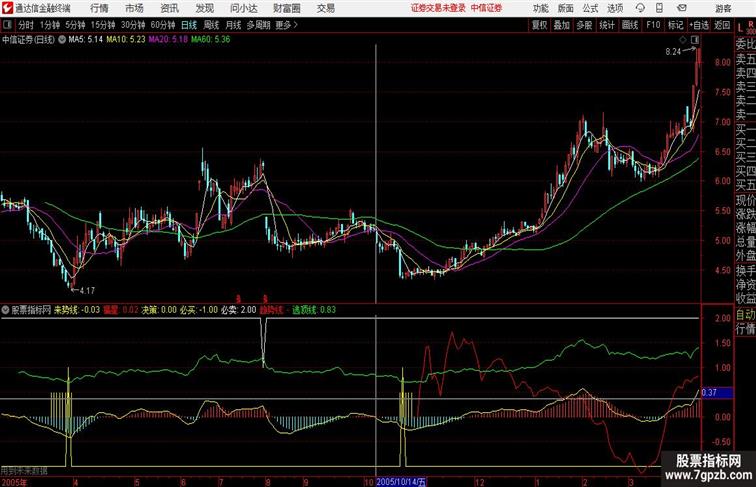The width and height of the screenshot is (756, 487).
Task: Open the 版面 menu
Action: [566, 8]
